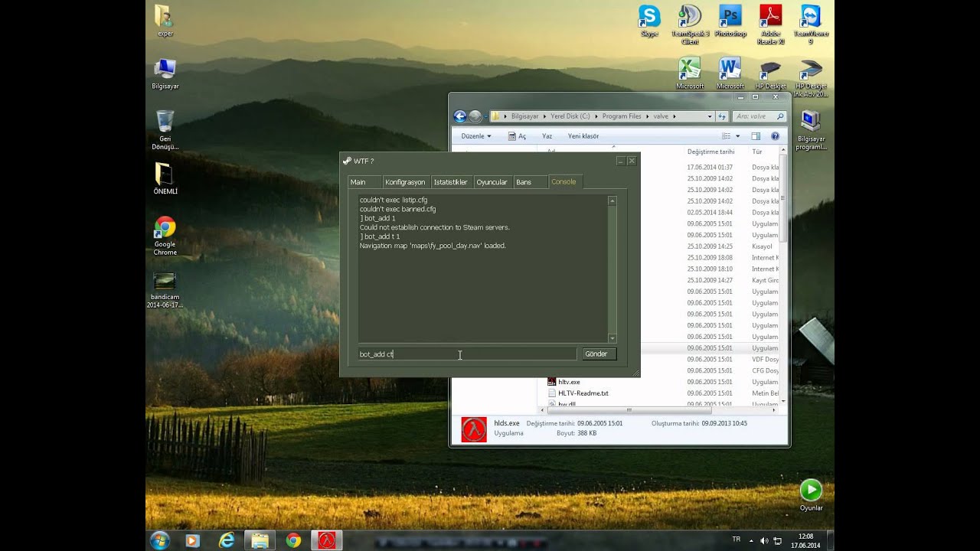
Task: Open Google Chrome desktop shortcut
Action: [165, 236]
